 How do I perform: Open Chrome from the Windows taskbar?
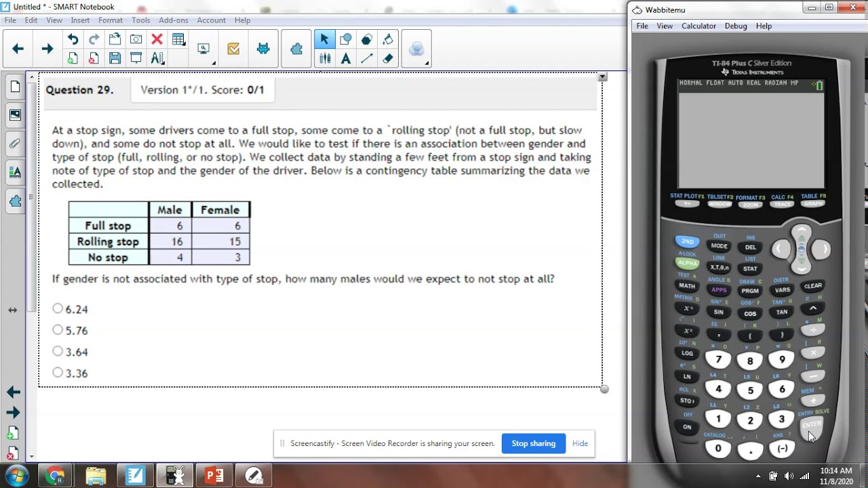click(x=56, y=476)
